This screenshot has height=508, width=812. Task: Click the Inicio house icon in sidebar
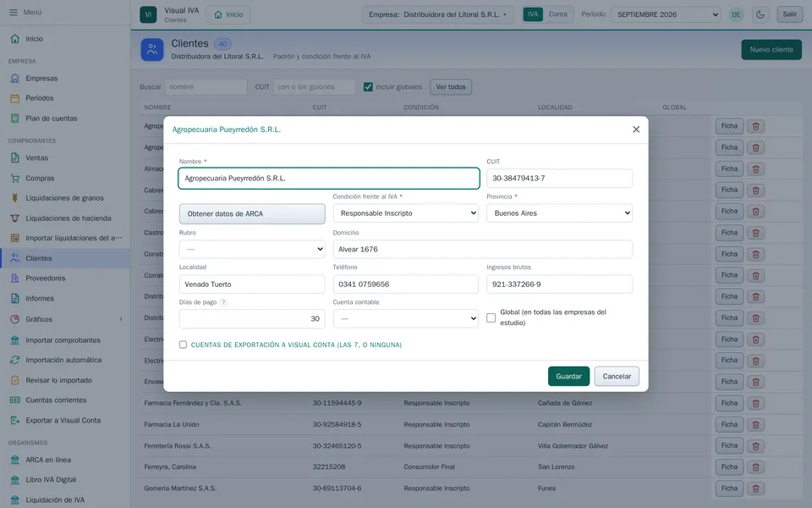[x=15, y=39]
